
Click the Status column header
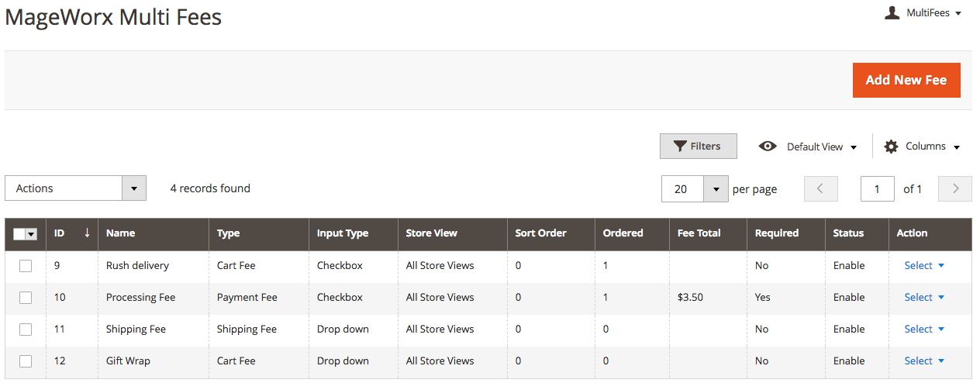(x=857, y=233)
